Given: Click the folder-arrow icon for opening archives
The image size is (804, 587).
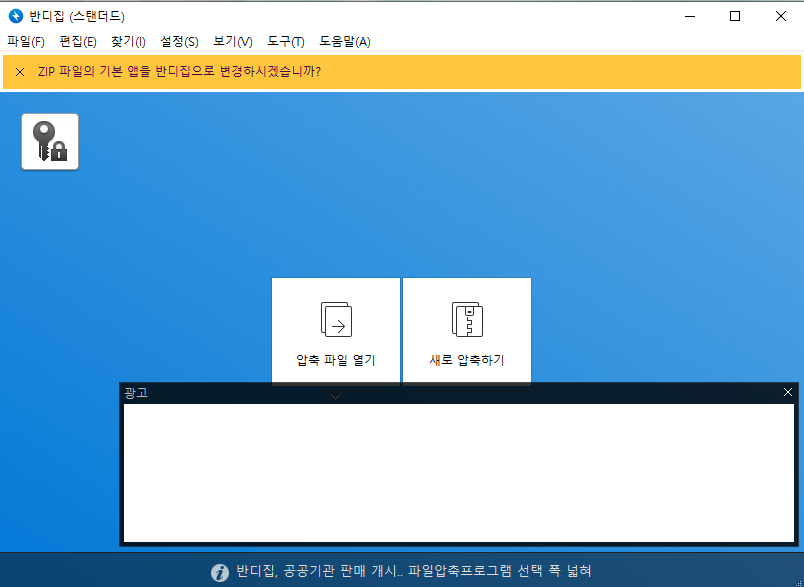Looking at the screenshot, I should click(x=336, y=319).
